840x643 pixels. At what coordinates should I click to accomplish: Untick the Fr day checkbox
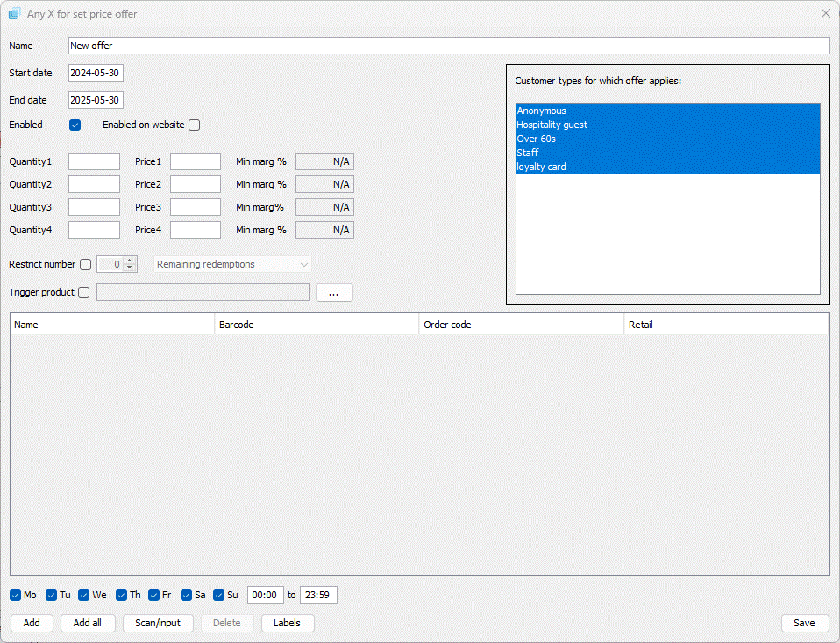[153, 596]
